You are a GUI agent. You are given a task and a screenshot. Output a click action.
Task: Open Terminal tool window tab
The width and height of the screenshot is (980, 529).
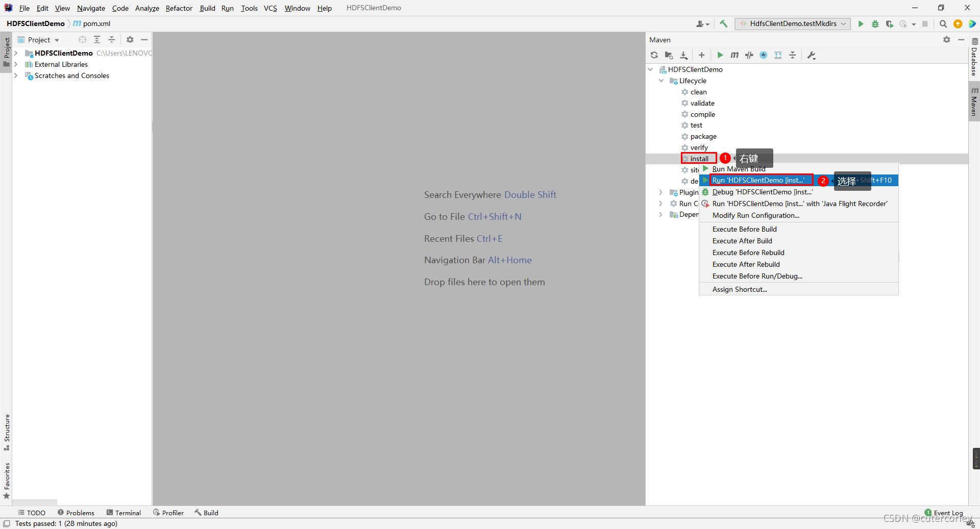point(124,513)
